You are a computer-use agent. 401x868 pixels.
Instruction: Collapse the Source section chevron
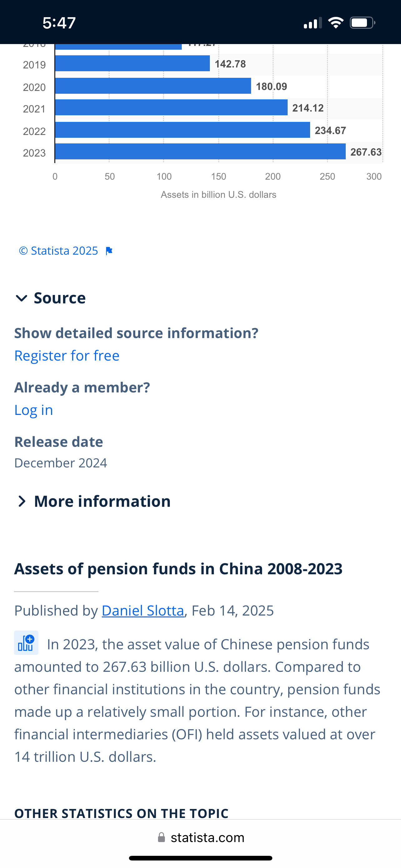coord(22,298)
